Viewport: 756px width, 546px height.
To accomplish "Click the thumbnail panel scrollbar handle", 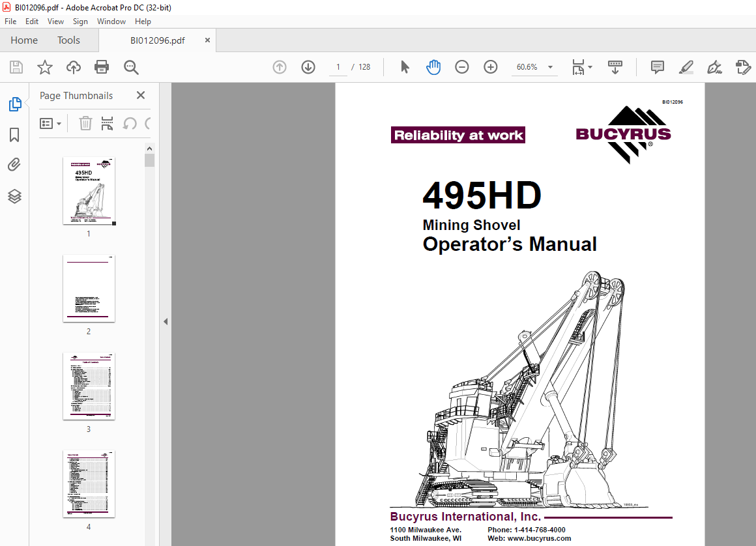I will [x=149, y=160].
